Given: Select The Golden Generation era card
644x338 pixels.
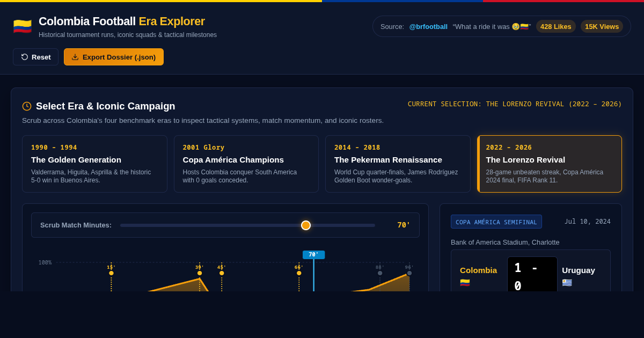Looking at the screenshot, I should pyautogui.click(x=94, y=164).
